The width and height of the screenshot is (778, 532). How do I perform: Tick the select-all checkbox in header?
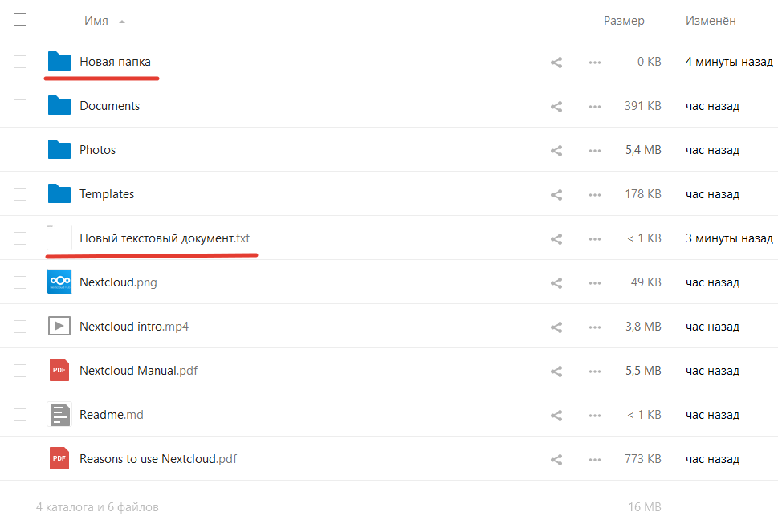pyautogui.click(x=20, y=19)
